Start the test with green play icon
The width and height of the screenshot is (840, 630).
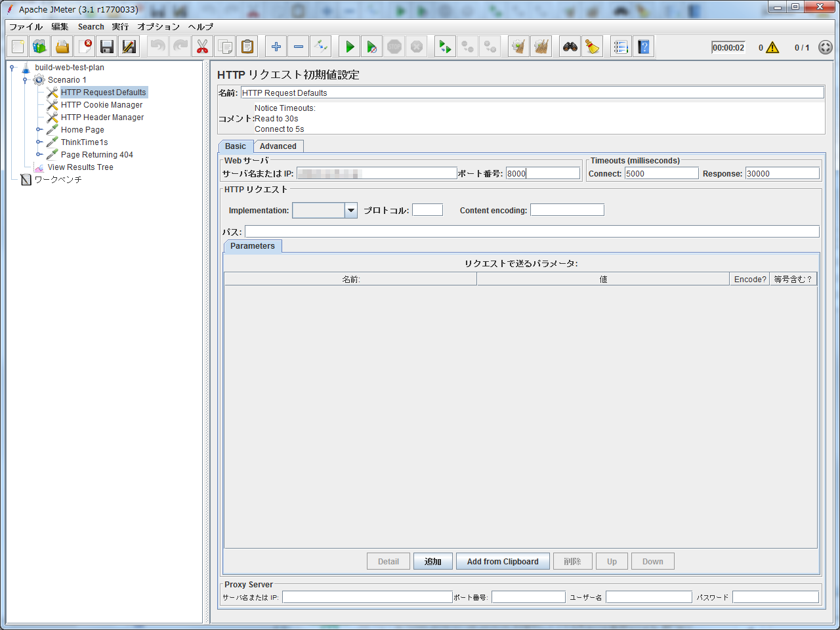click(350, 47)
